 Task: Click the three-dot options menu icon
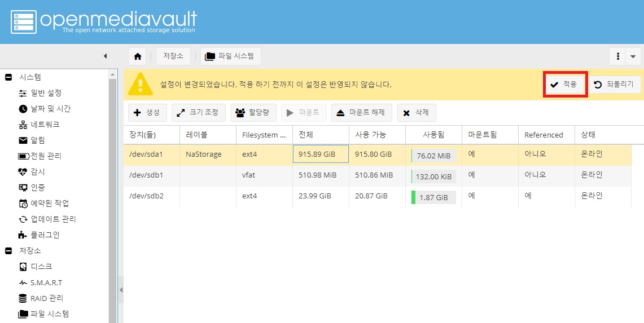(x=618, y=56)
